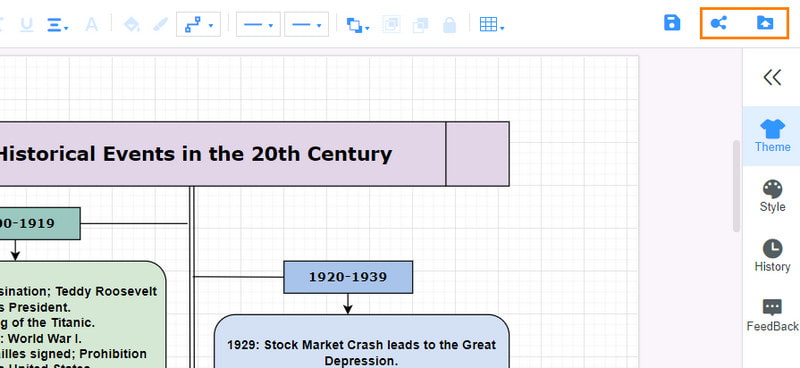Open the line start style dropdown
Viewport: 800px width, 368px height.
click(x=258, y=24)
